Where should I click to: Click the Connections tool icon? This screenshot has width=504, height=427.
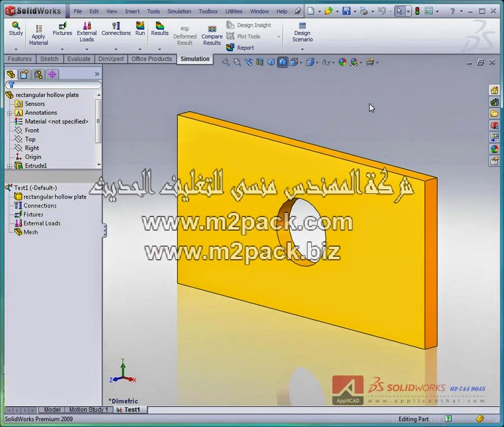(x=116, y=28)
